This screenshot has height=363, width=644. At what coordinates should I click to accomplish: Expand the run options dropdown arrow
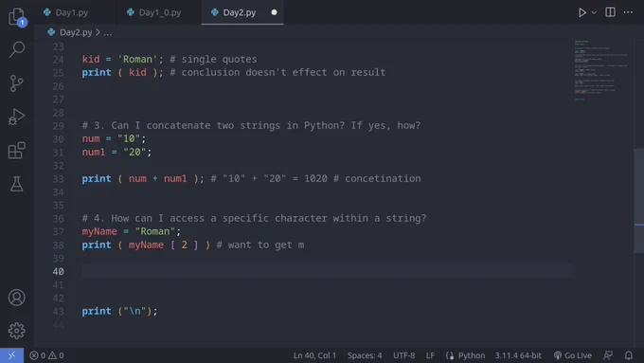[594, 12]
